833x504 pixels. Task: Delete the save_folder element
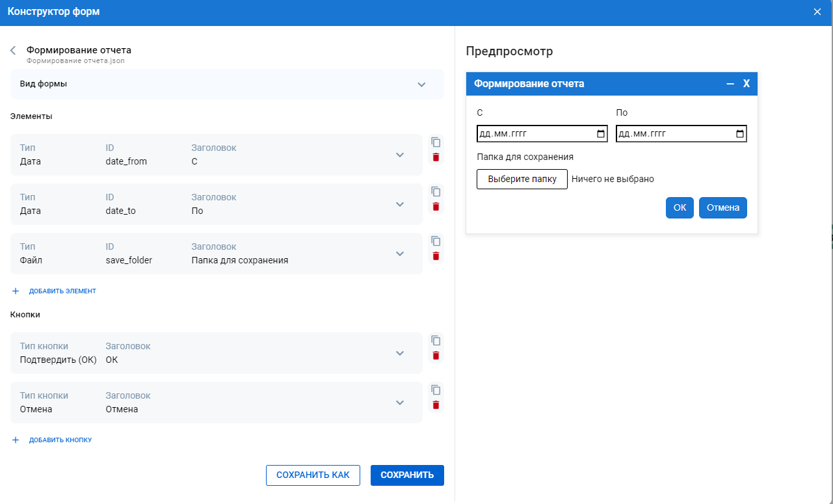[x=436, y=256]
